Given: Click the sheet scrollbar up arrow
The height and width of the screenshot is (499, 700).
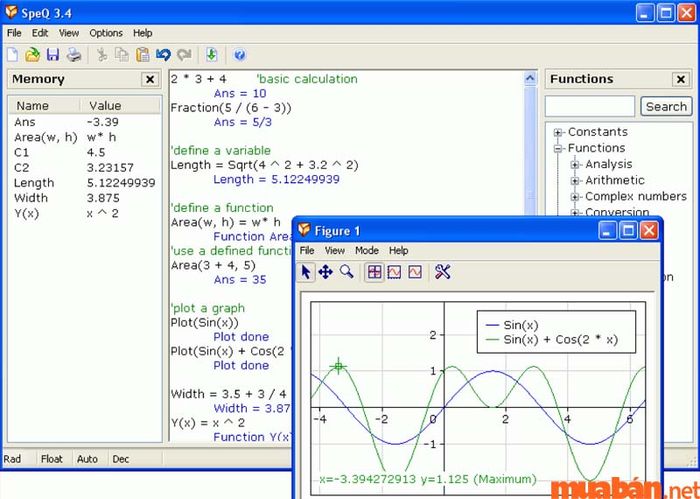Looking at the screenshot, I should tap(530, 79).
